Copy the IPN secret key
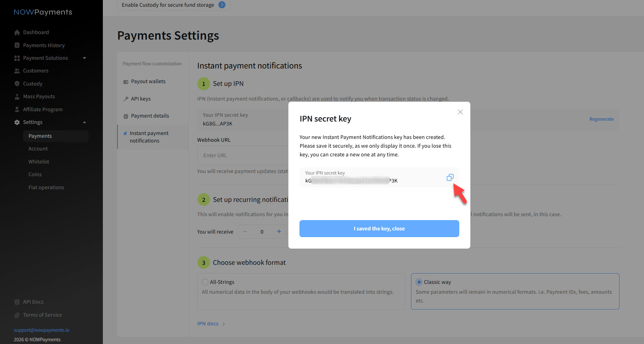The image size is (644, 344). (450, 177)
